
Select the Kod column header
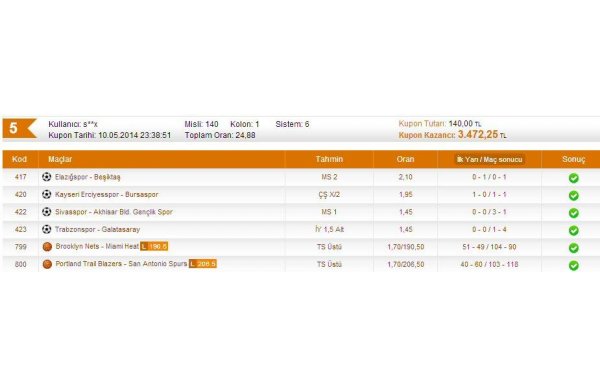point(20,159)
